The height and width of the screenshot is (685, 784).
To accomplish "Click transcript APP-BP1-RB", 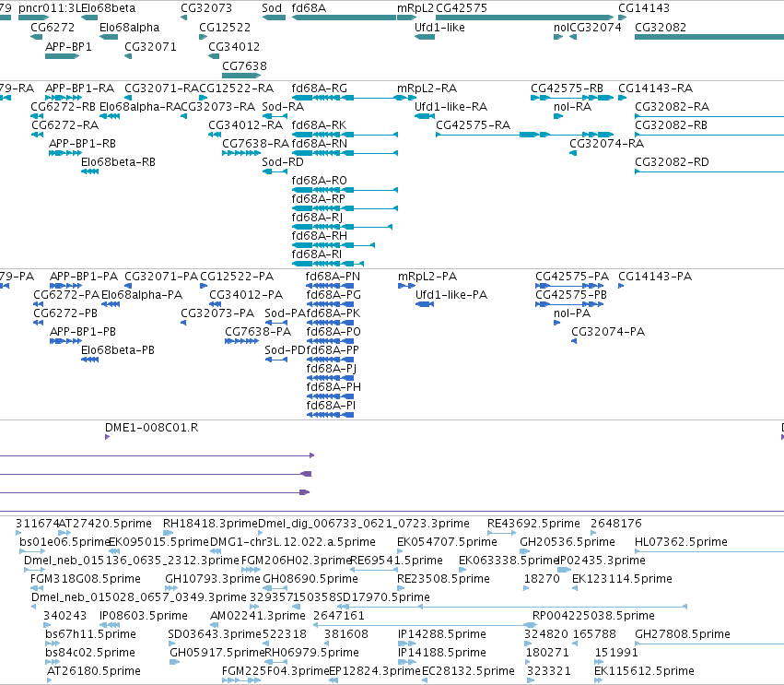I will [83, 144].
